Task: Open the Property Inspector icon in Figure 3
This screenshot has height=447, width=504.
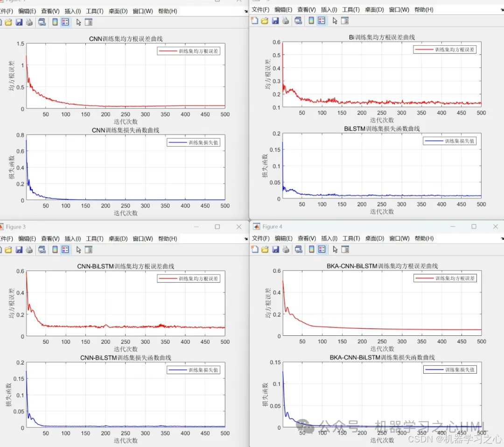Action: (x=89, y=250)
